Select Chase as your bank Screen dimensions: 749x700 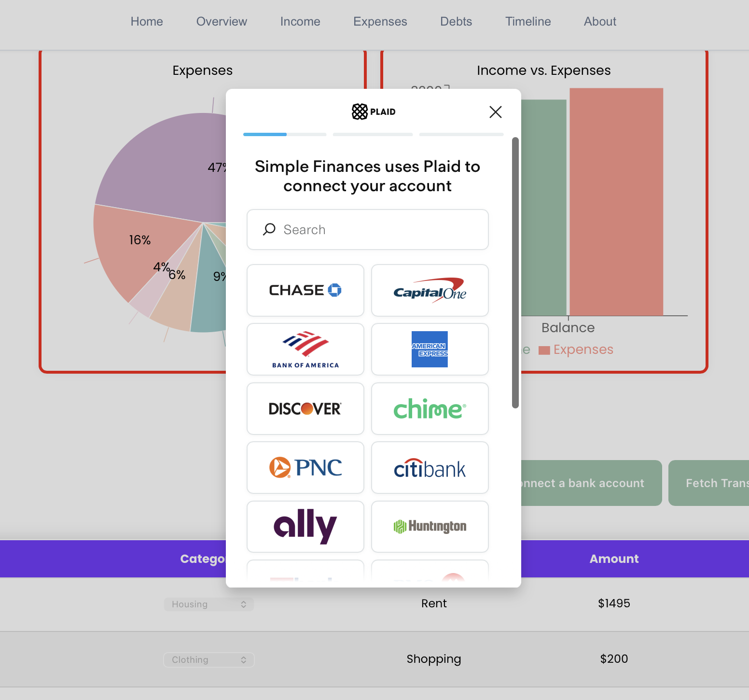[x=305, y=290]
